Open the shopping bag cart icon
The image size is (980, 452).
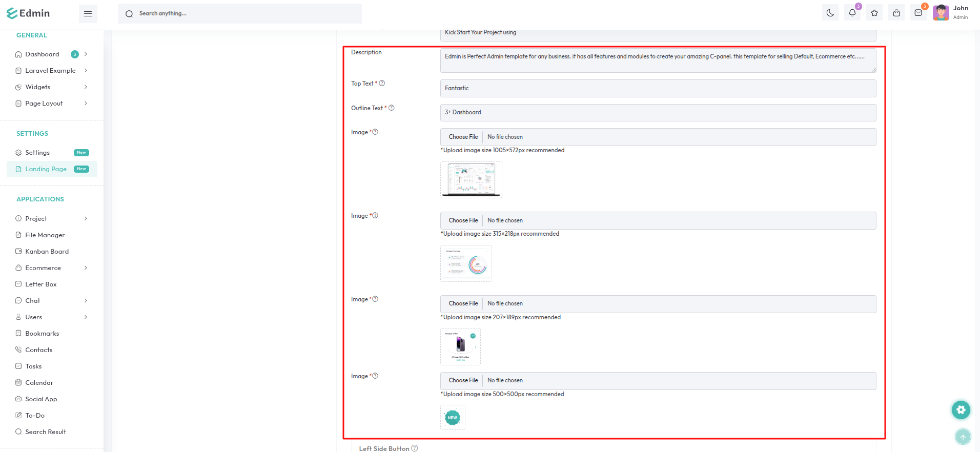click(896, 13)
